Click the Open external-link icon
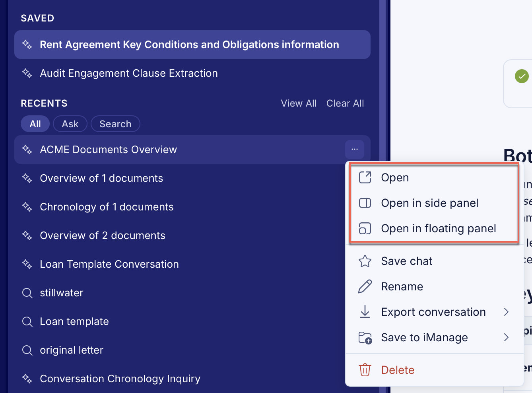Image resolution: width=532 pixels, height=393 pixels. coord(365,177)
